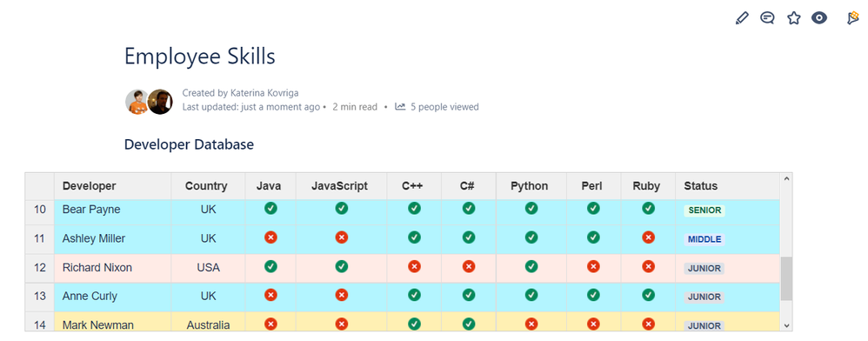Click the Watch eye icon
This screenshot has height=341, width=868.
point(819,18)
